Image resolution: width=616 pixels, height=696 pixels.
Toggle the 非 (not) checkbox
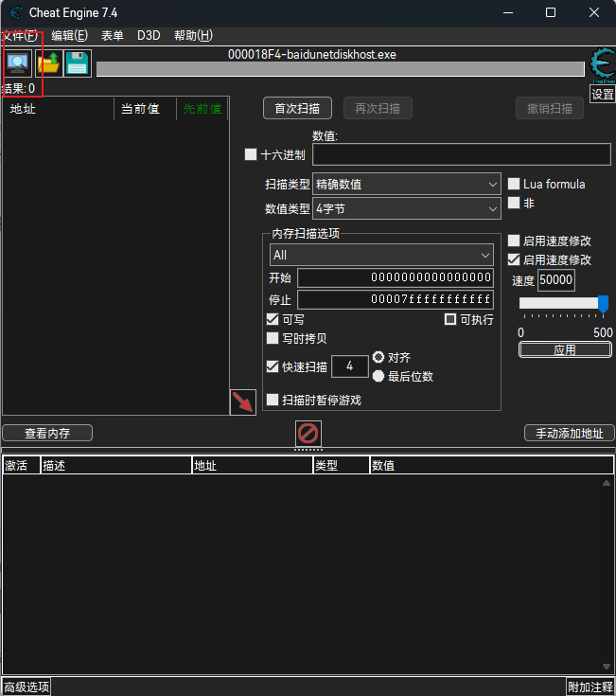[514, 203]
